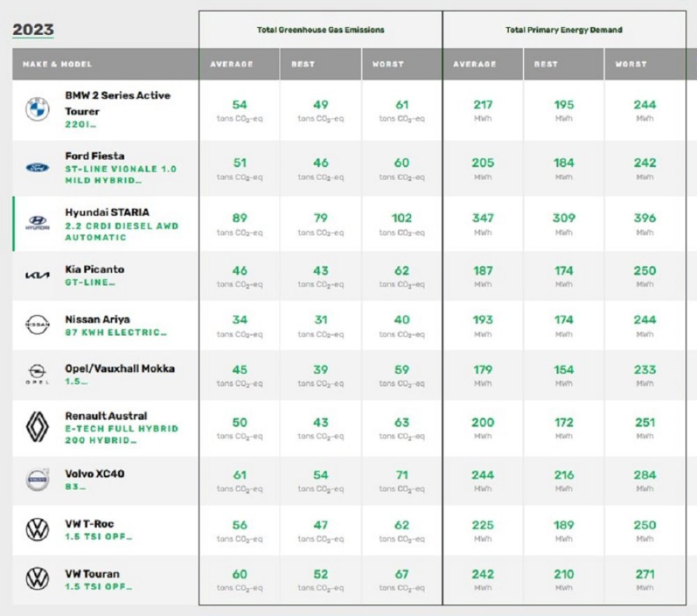Click Renault Austral worst emissions value 63

tap(401, 422)
